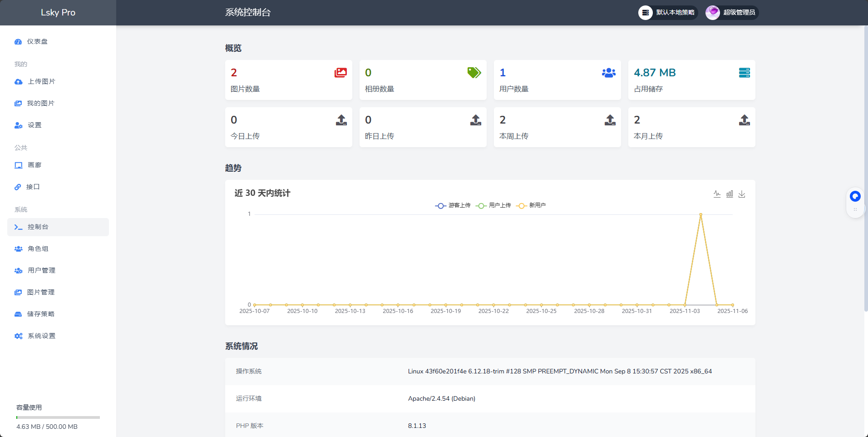Click the download icon above the trend chart
868x437 pixels.
742,194
